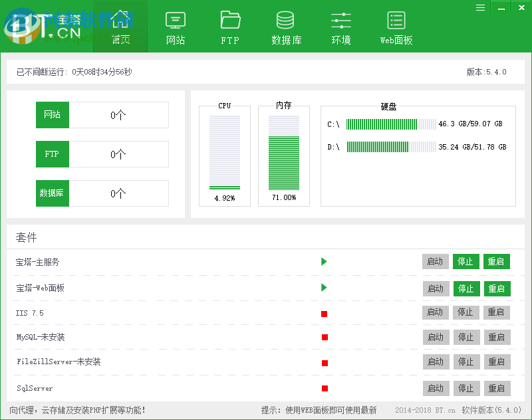Open the Web面板 icon
Image resolution: width=532 pixels, height=420 pixels.
[396, 27]
